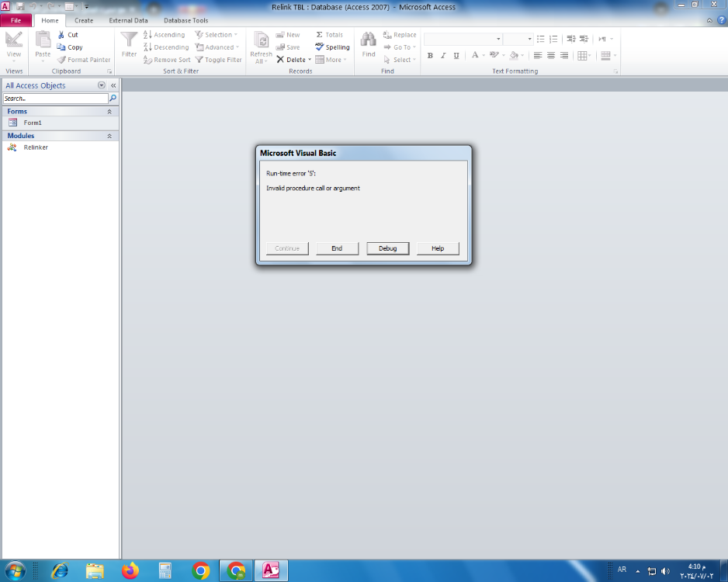Click the navigation pane Search box
This screenshot has width=728, height=582.
[56, 99]
